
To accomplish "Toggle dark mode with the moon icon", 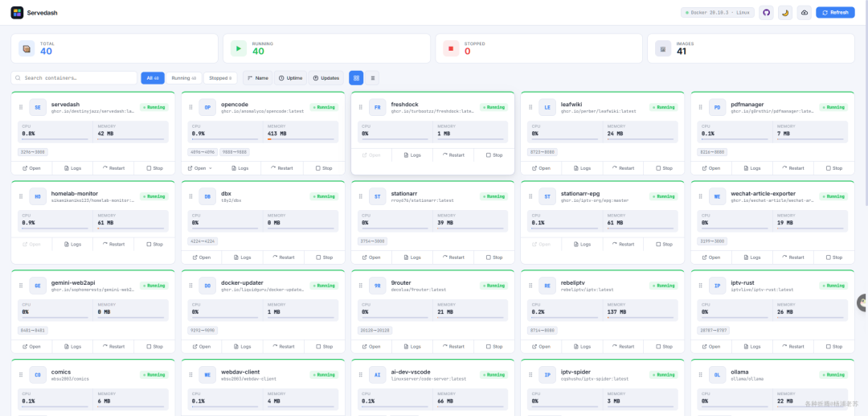I will click(785, 12).
